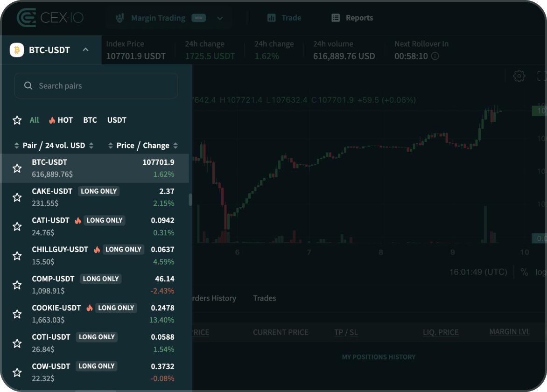Open the Trades tab
The width and height of the screenshot is (547, 392).
pyautogui.click(x=265, y=298)
